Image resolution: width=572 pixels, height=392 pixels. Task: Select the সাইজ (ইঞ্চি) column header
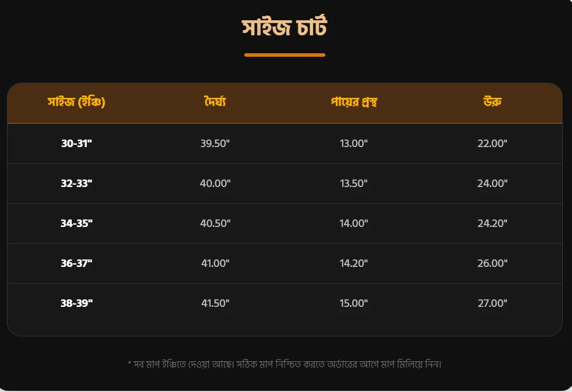[x=76, y=101]
